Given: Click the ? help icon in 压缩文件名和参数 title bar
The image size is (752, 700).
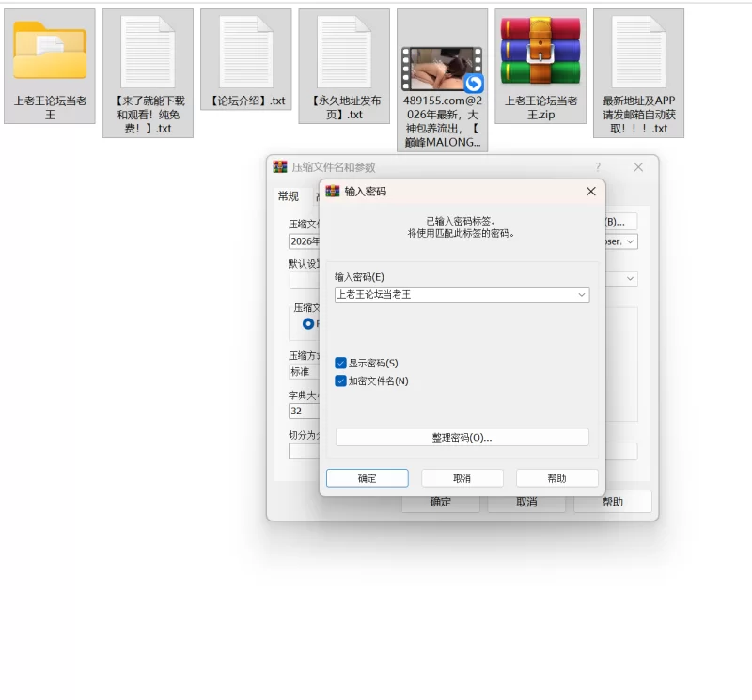Looking at the screenshot, I should coord(598,167).
